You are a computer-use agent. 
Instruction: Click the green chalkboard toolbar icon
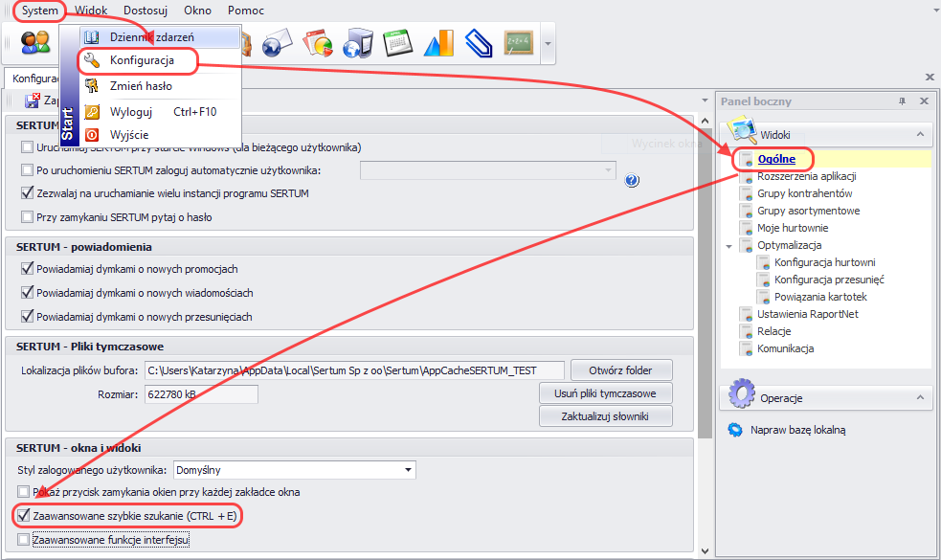point(518,43)
